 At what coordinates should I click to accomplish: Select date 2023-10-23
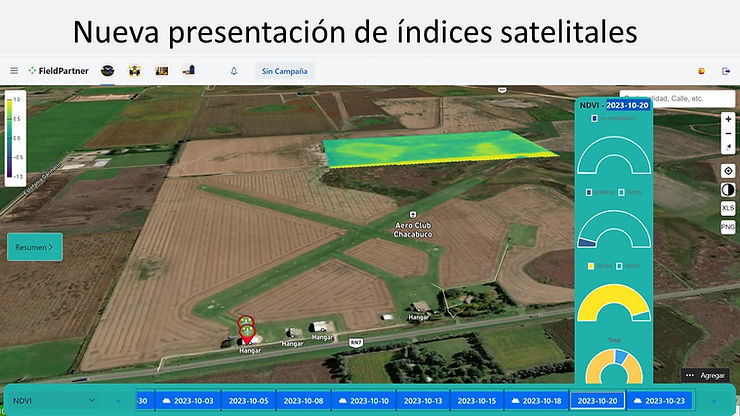(660, 401)
